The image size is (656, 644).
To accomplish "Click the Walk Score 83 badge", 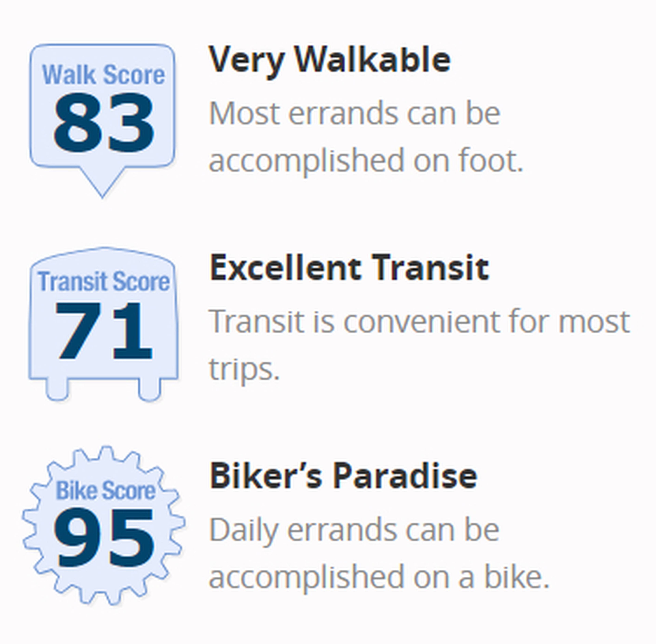I will tap(102, 120).
